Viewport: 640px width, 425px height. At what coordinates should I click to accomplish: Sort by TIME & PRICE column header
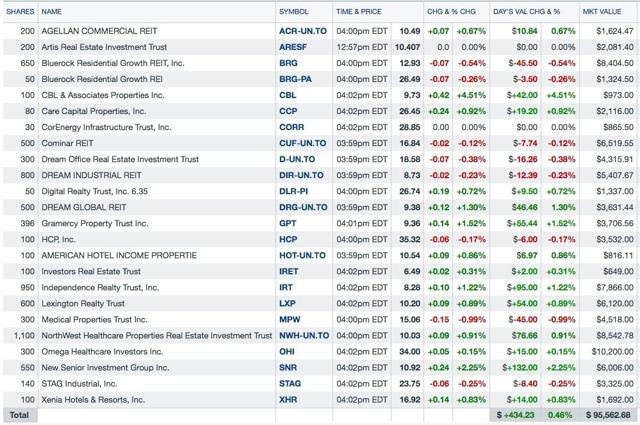tap(359, 11)
